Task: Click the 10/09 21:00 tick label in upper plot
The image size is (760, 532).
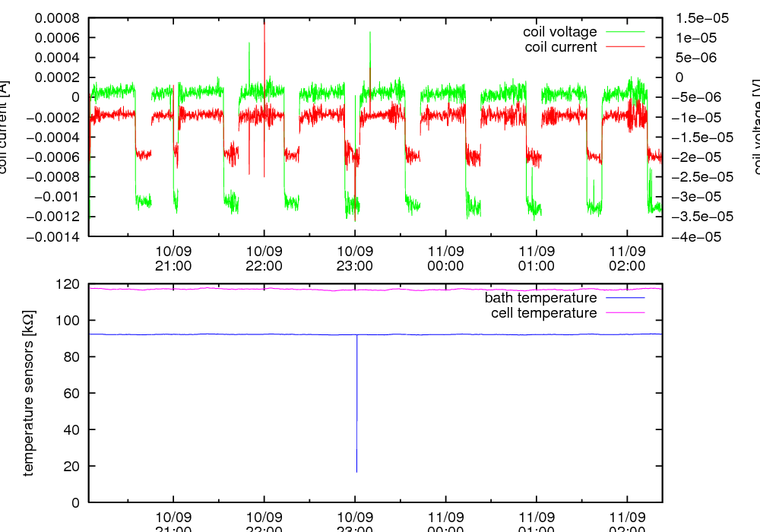Action: (173, 258)
